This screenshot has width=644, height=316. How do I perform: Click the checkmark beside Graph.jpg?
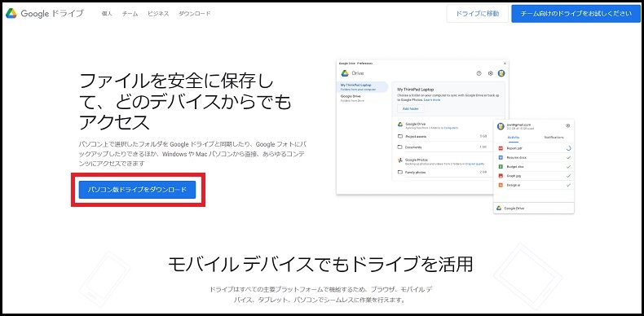[x=569, y=176]
